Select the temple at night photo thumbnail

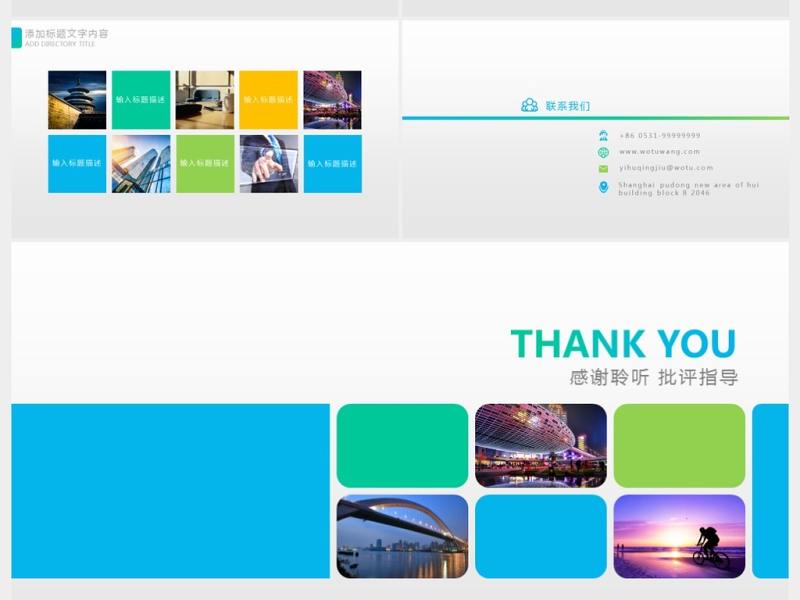tap(77, 100)
